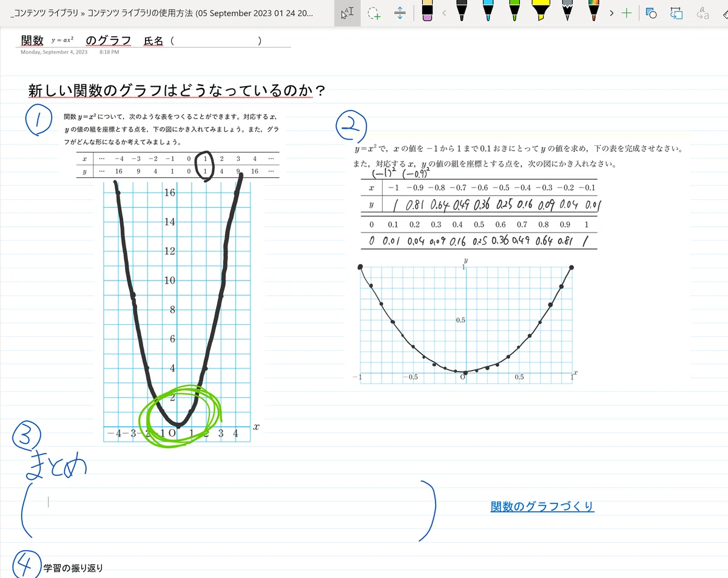The width and height of the screenshot is (728, 578).
Task: Click problem 1 instruction text 関数y=x²について
Action: [x=171, y=129]
